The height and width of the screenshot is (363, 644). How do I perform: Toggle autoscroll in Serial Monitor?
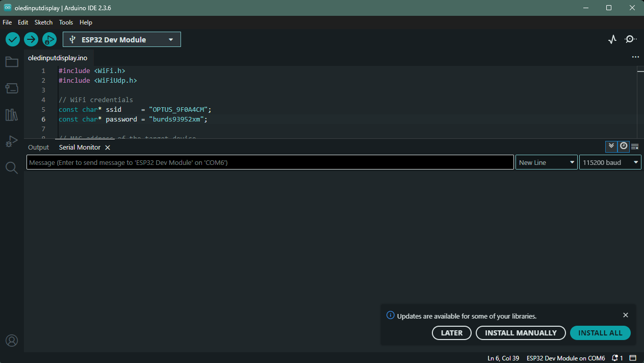pos(611,147)
